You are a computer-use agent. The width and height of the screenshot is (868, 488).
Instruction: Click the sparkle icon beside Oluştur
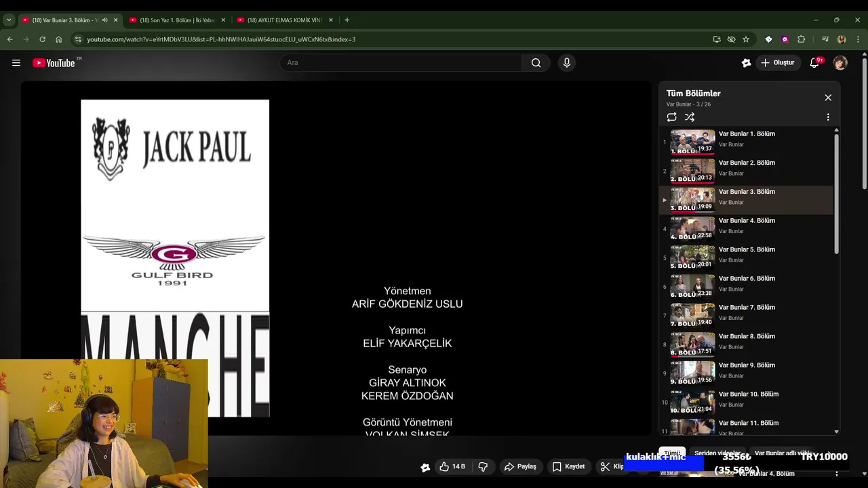click(x=746, y=63)
